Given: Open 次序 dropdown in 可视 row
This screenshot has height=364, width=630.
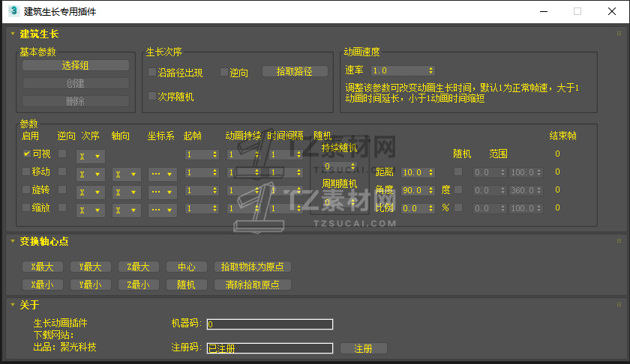Looking at the screenshot, I should (91, 156).
